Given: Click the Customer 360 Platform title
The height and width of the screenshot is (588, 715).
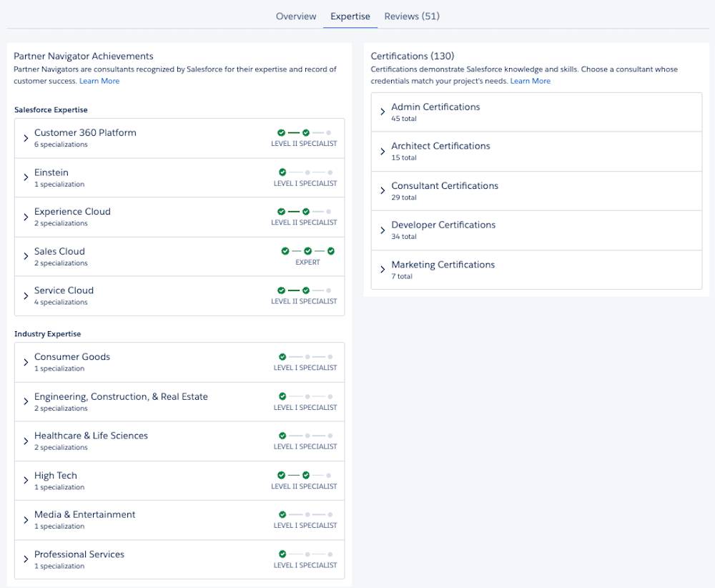Looking at the screenshot, I should (85, 133).
